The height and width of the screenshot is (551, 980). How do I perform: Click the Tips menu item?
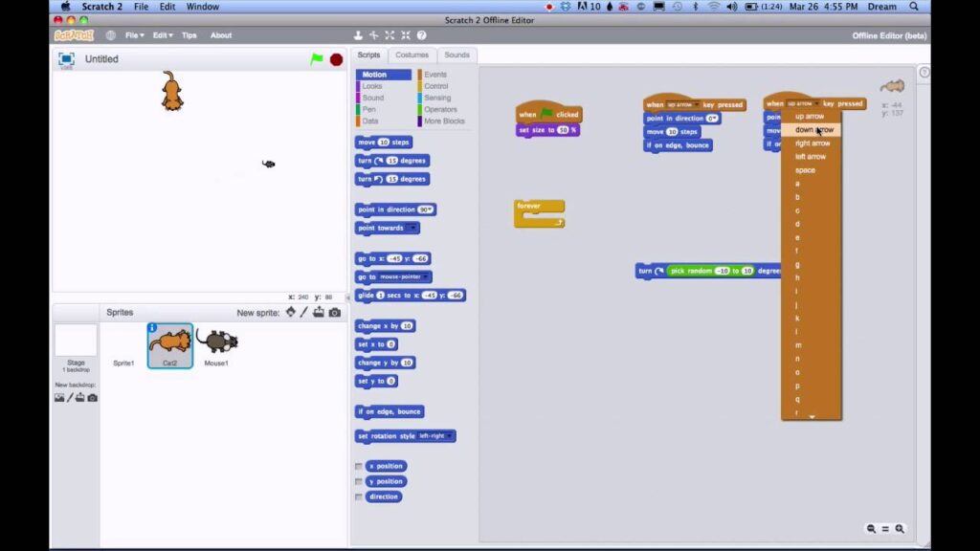188,34
